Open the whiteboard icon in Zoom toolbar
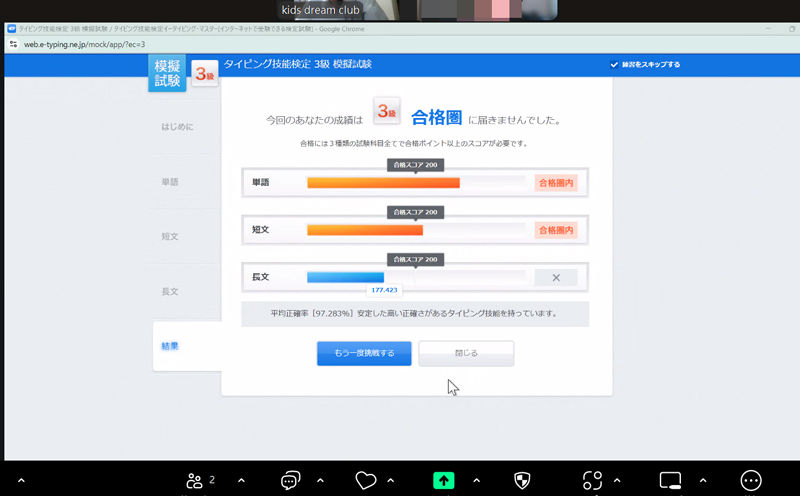The image size is (800, 496). [x=671, y=480]
